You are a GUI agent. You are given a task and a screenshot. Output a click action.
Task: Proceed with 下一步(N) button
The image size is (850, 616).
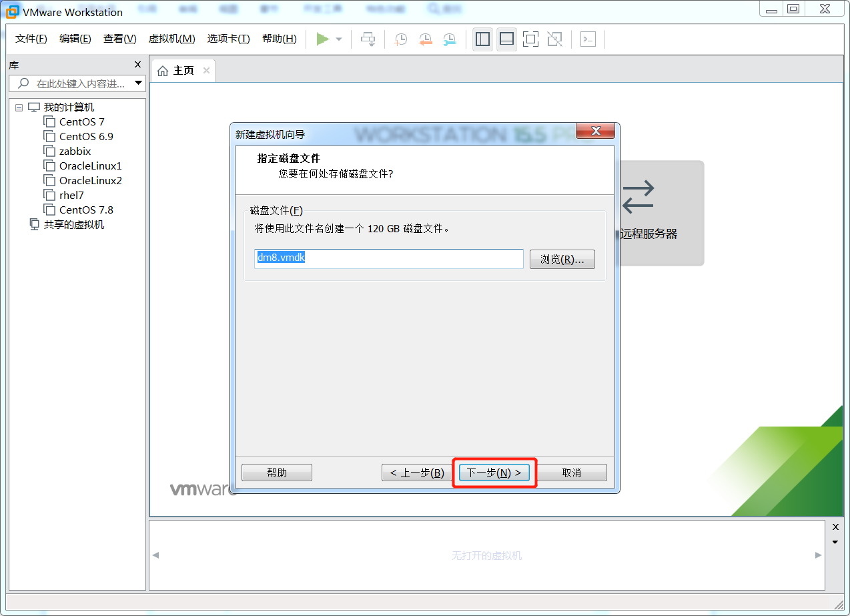494,473
